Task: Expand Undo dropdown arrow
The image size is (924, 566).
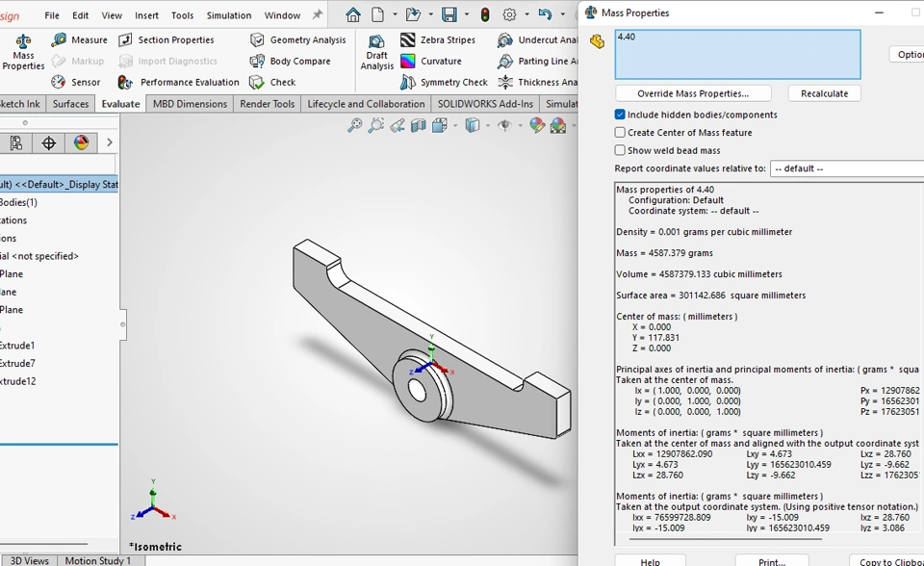Action: (x=563, y=14)
